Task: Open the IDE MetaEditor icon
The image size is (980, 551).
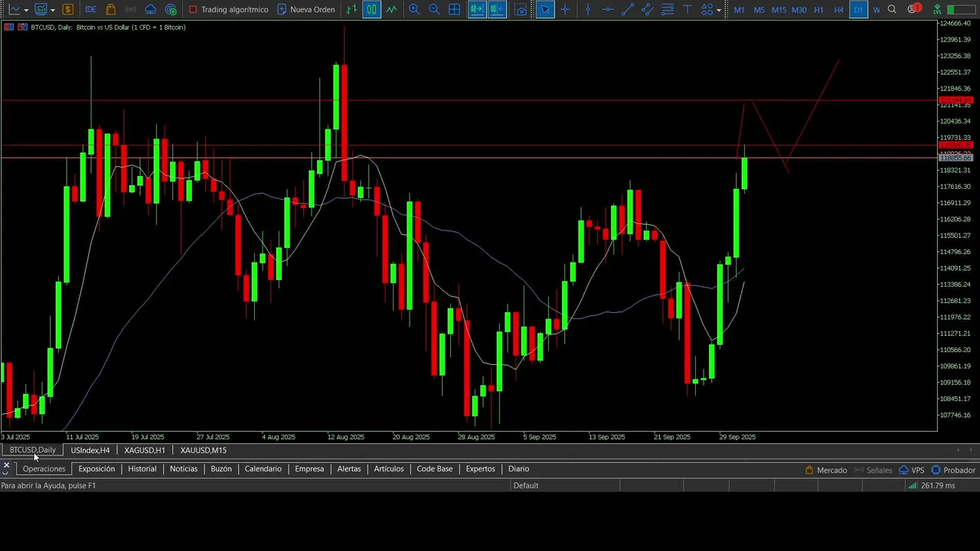Action: coord(90,9)
